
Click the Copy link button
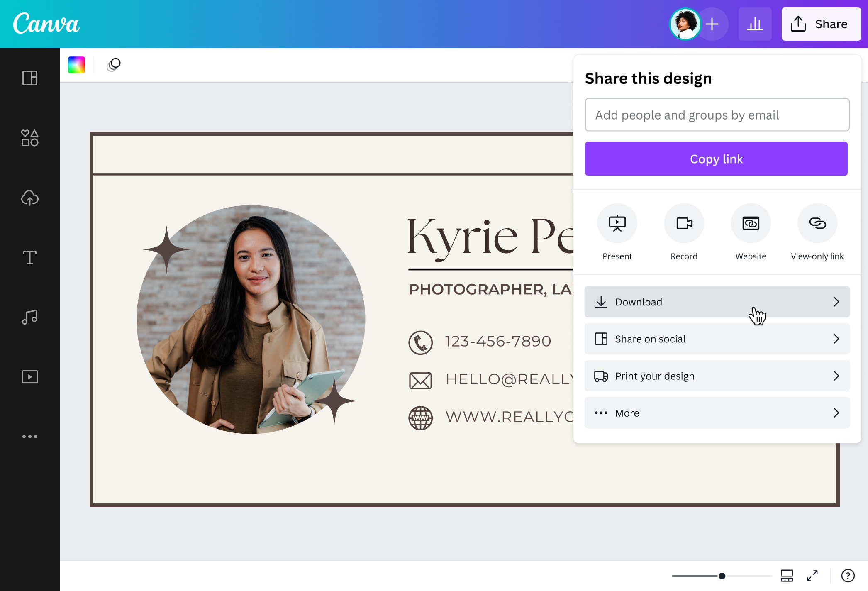click(717, 159)
